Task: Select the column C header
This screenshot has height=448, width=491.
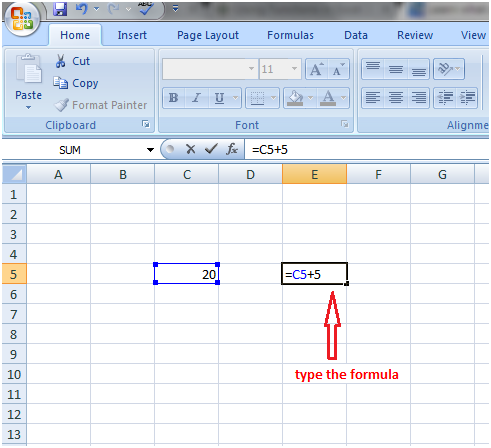Action: pyautogui.click(x=187, y=174)
